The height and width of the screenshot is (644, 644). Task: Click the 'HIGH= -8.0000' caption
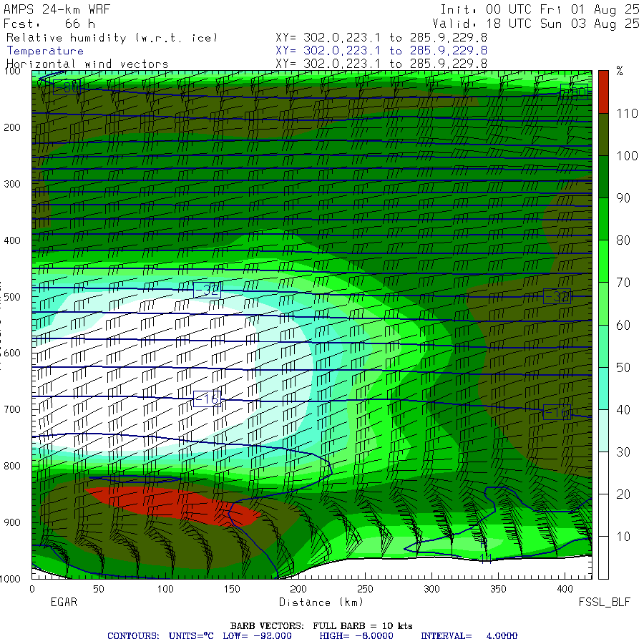coord(356,636)
